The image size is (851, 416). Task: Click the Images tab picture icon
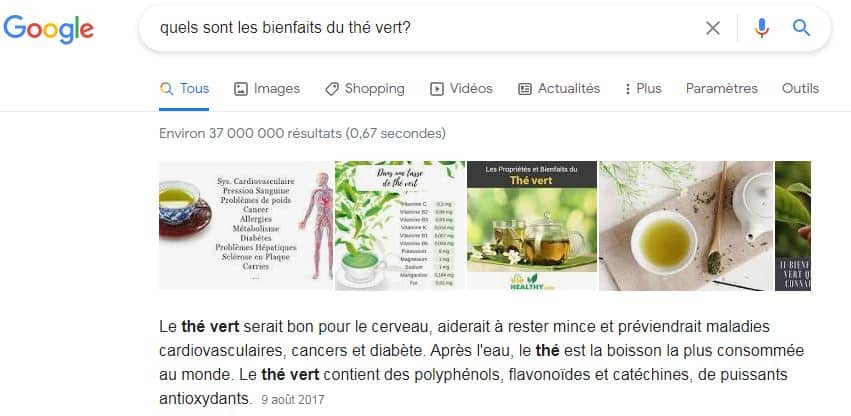240,89
